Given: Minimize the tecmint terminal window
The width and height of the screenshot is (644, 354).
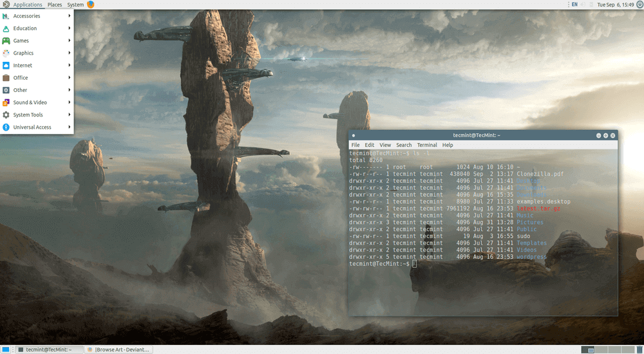Looking at the screenshot, I should click(x=598, y=135).
